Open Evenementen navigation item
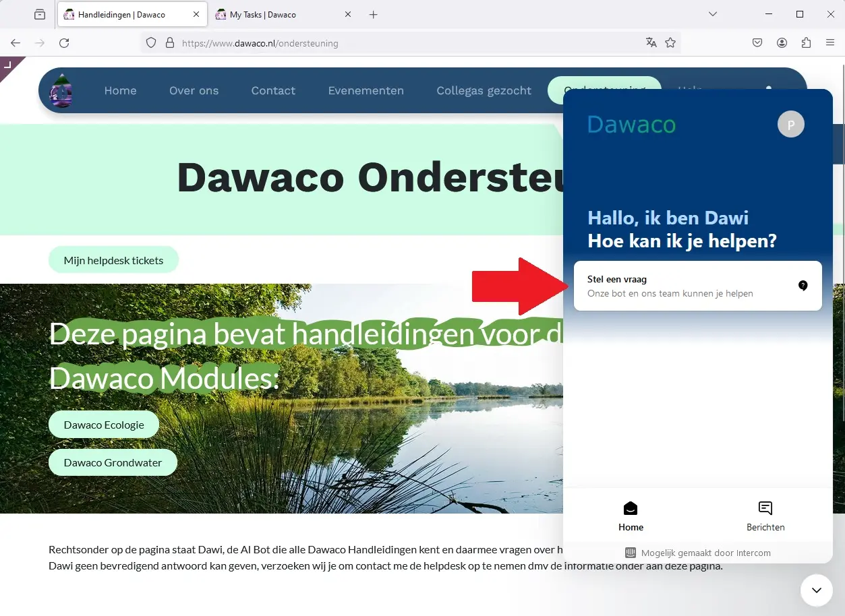845x616 pixels. click(x=366, y=90)
